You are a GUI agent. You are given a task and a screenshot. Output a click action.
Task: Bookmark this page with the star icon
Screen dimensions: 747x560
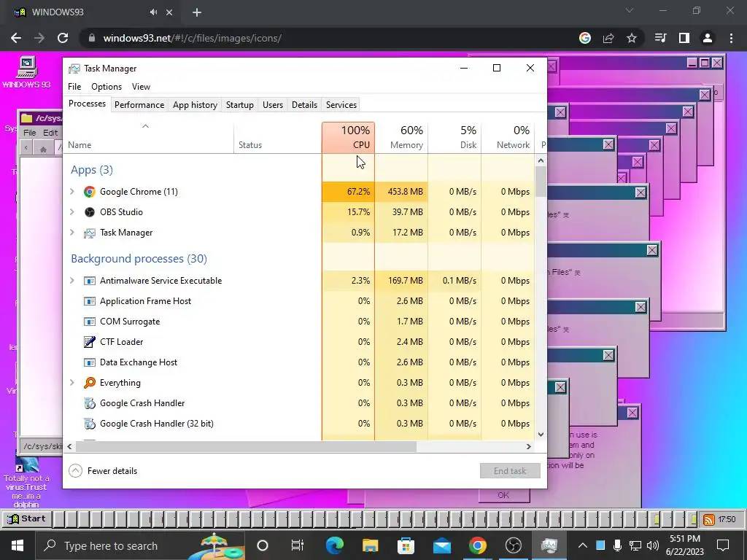click(632, 38)
